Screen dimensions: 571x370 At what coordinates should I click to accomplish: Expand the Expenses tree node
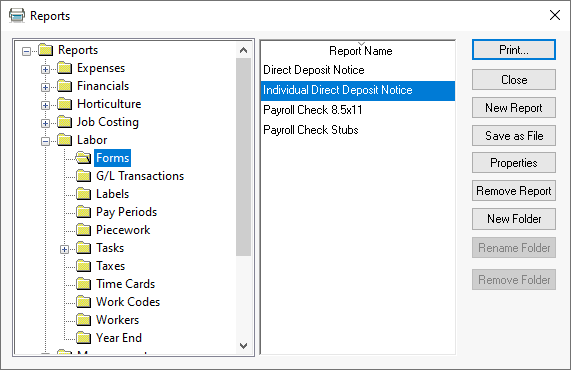coord(45,69)
